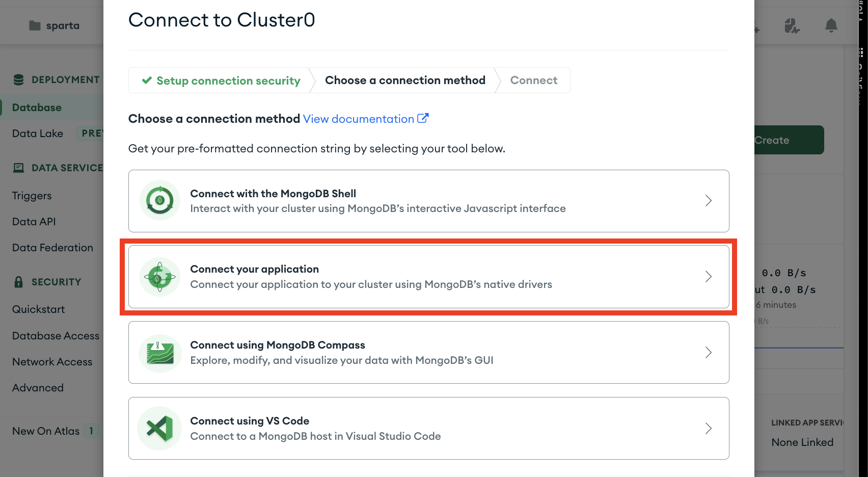Click the Security lock icon in sidebar
Screen dimensions: 868x477
19,282
